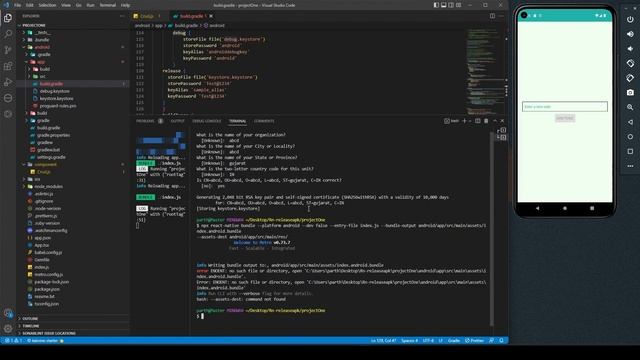Click the editor minimap
Screen dimensions: 640x360
coord(485,71)
